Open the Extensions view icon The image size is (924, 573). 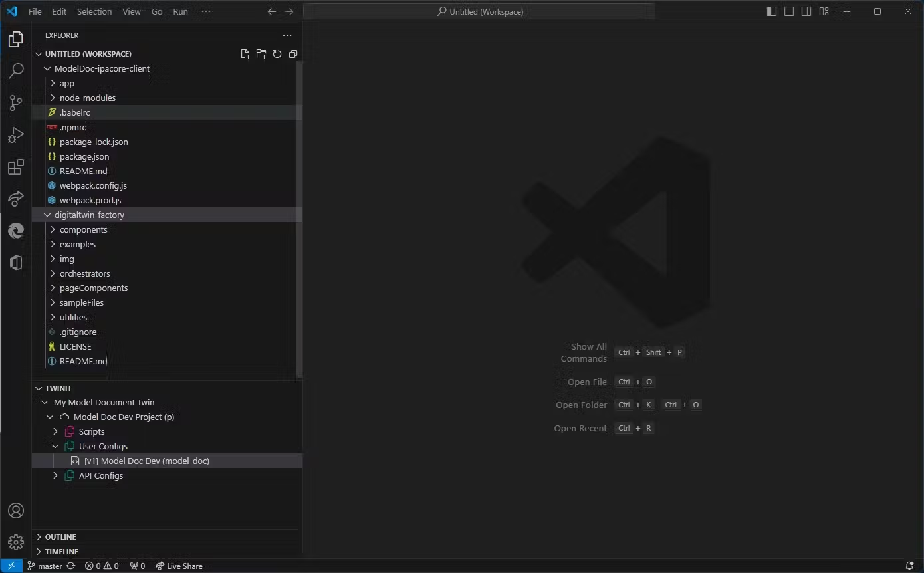[x=16, y=167]
